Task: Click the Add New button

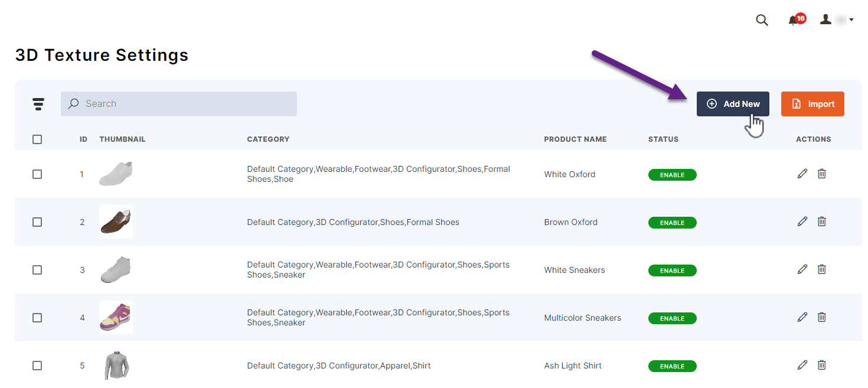Action: tap(733, 104)
